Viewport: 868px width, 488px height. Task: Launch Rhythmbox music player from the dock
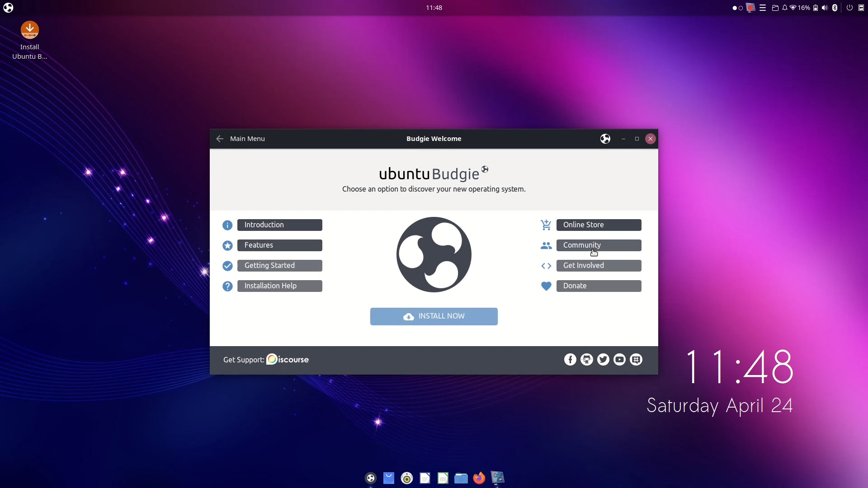[x=407, y=478]
